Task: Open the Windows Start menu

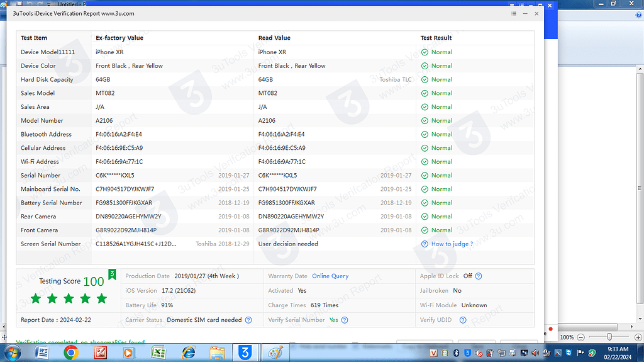Action: point(13,353)
